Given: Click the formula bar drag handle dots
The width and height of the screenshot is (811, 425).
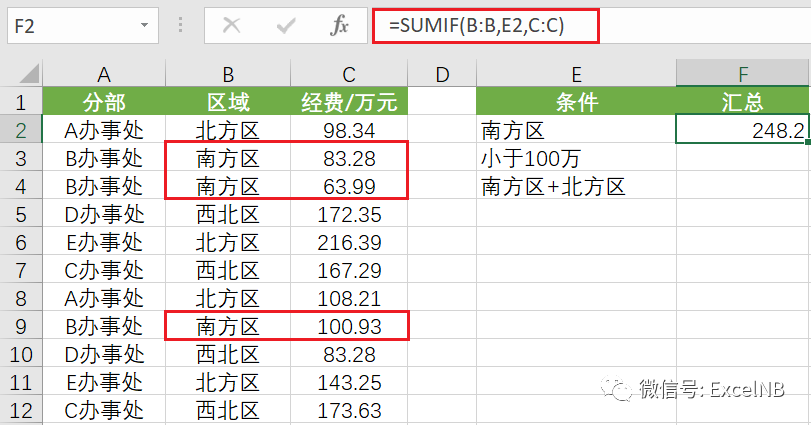Looking at the screenshot, I should coord(181,25).
